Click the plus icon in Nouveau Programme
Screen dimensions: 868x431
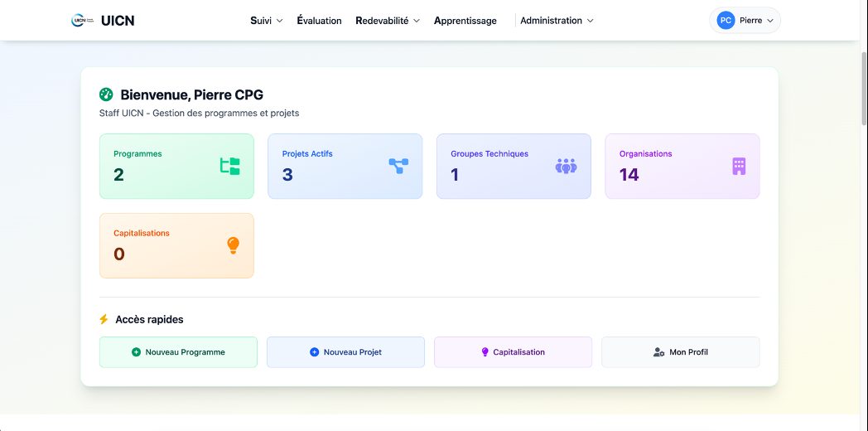[136, 351]
